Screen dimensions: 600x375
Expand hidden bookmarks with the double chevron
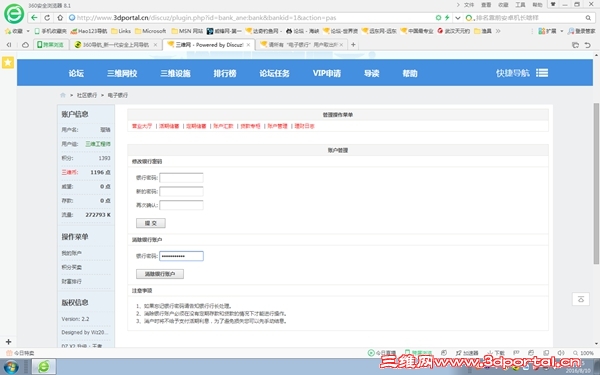[x=498, y=31]
